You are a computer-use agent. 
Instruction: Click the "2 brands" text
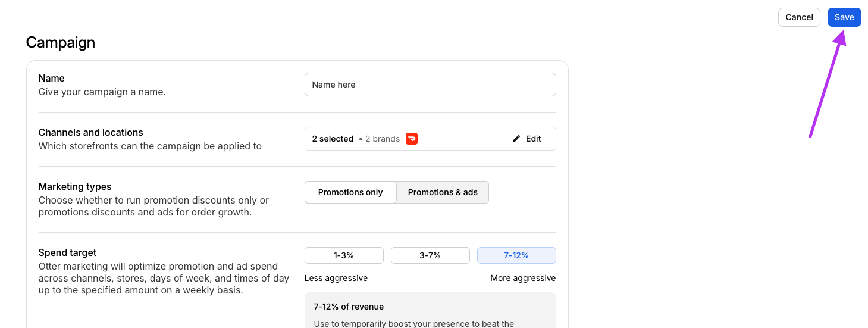[x=383, y=139]
